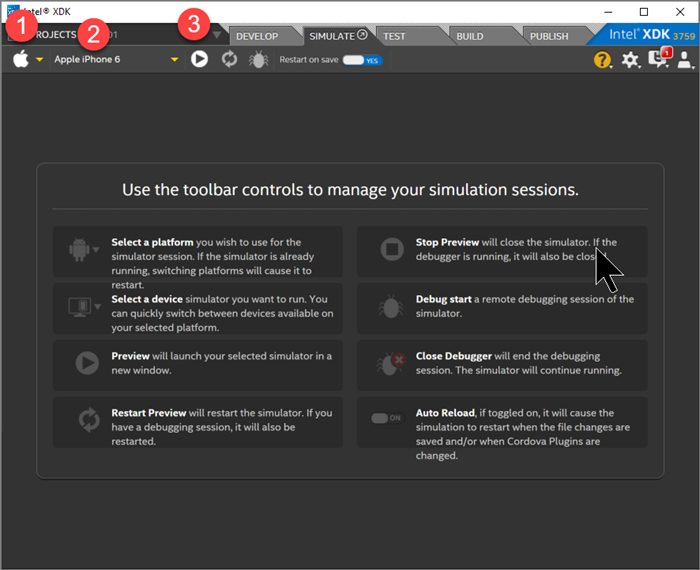
Task: Toggle the Restart on save switch
Action: [x=362, y=60]
